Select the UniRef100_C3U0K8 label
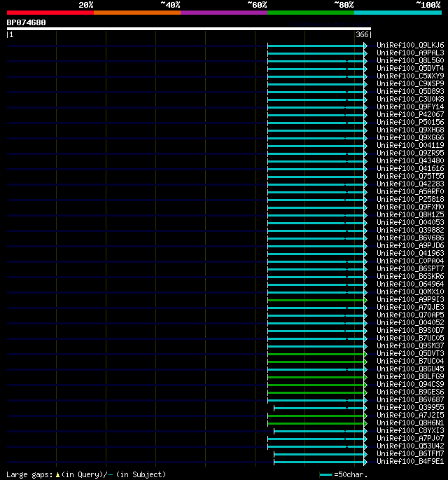Image resolution: width=448 pixels, height=480 pixels. click(x=410, y=100)
